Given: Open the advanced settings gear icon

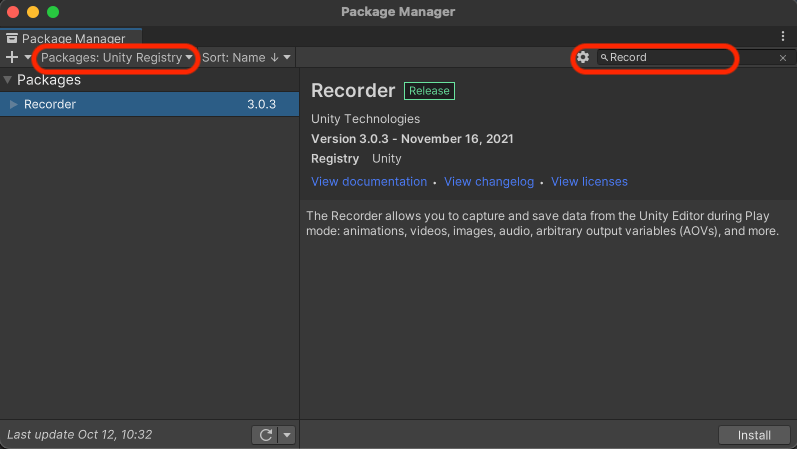Looking at the screenshot, I should [583, 57].
